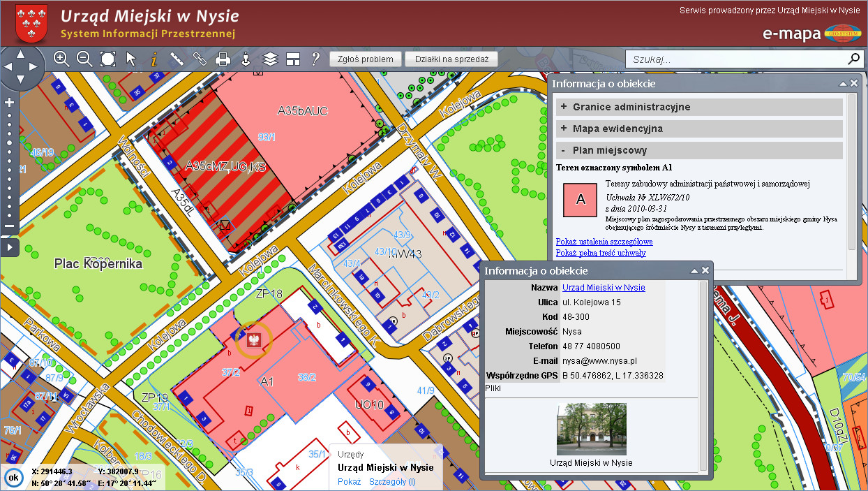The height and width of the screenshot is (491, 868).
Task: Click the ZP18 zone label on map
Action: coord(269,294)
